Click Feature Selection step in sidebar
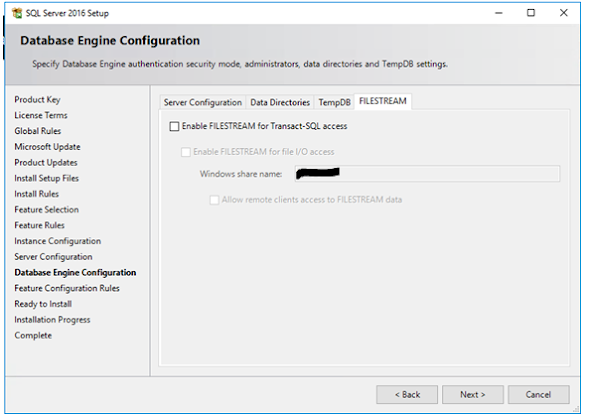The height and width of the screenshot is (415, 590). [47, 210]
